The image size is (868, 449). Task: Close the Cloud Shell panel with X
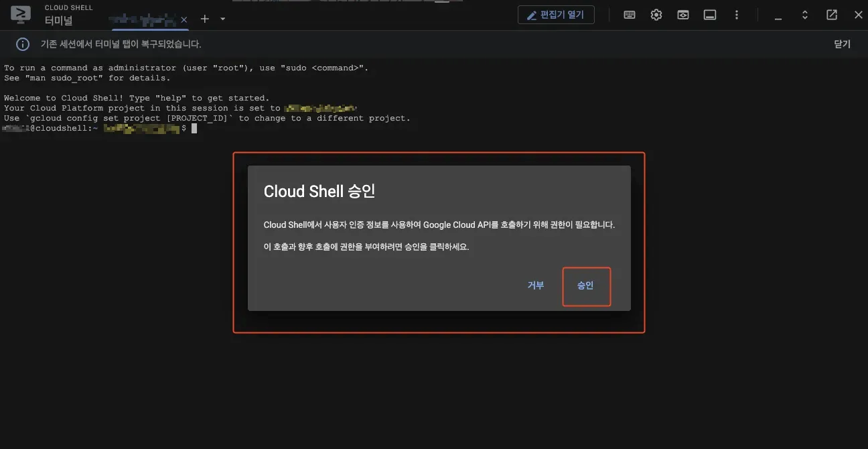[859, 15]
